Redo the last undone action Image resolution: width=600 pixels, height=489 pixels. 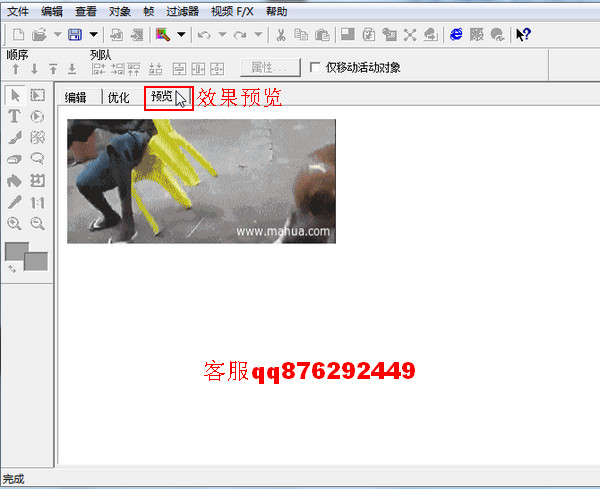[x=240, y=35]
